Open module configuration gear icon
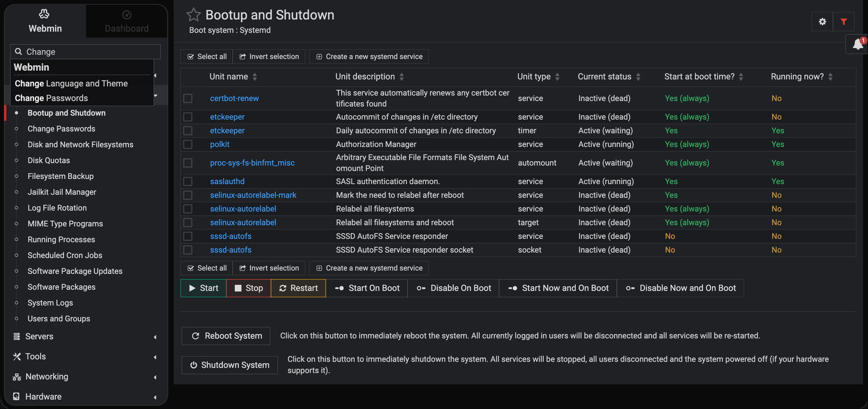Screen dimensions: 868x409 [822, 22]
